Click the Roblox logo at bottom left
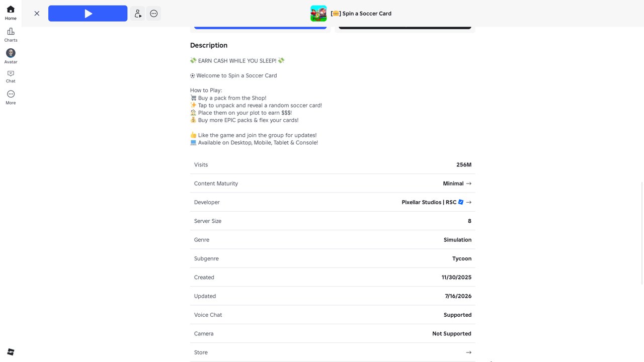The image size is (644, 362). click(x=11, y=352)
